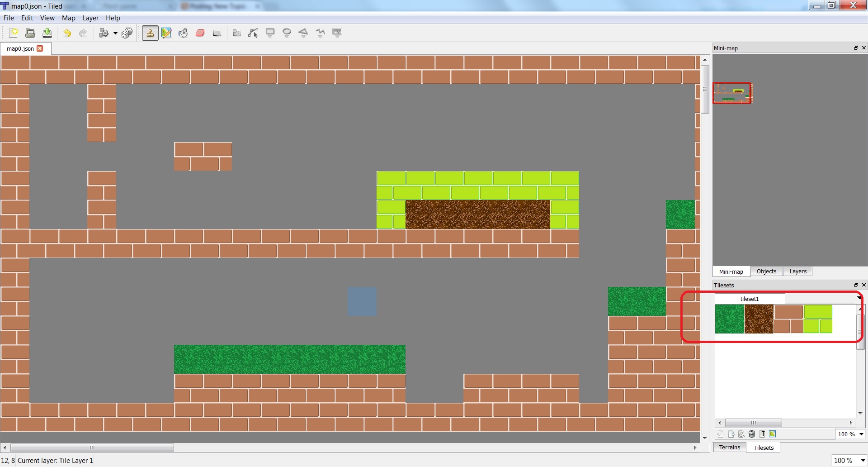Pick the Insert Polyline tool
Viewport: 868px width, 467px height.
pyautogui.click(x=321, y=33)
